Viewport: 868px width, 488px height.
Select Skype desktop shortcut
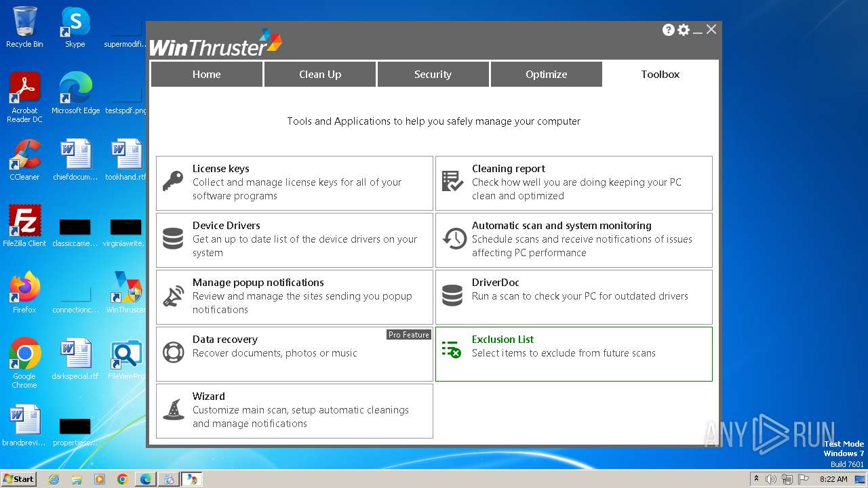[x=75, y=27]
